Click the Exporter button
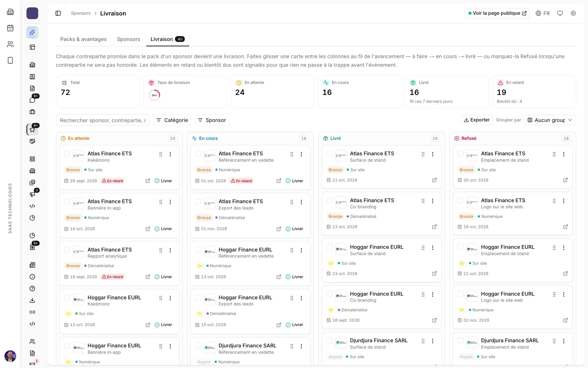Viewport: 588px width, 368px height. pos(477,120)
